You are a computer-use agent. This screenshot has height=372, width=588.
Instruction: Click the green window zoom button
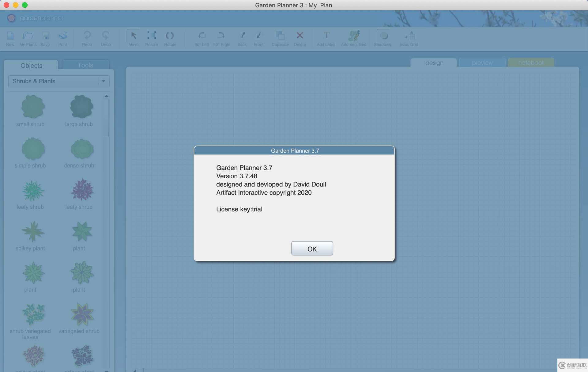[x=25, y=5]
